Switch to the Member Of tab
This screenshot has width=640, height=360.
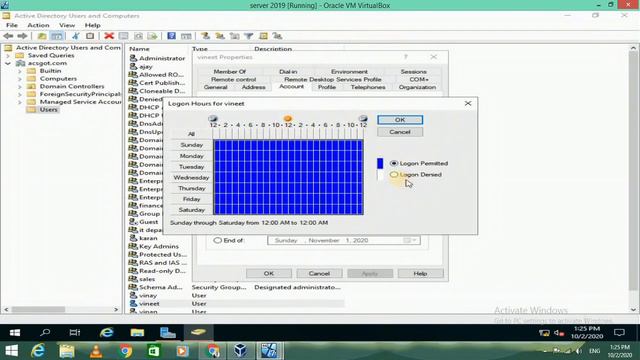click(x=229, y=71)
